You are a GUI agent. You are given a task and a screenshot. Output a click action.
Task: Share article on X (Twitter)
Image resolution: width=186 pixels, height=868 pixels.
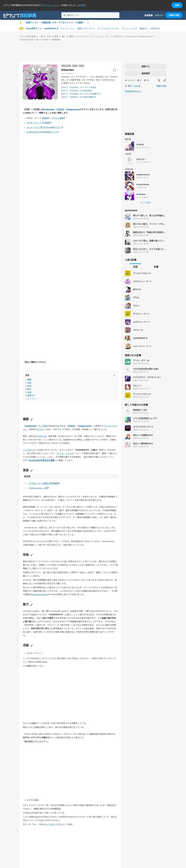click(x=159, y=80)
